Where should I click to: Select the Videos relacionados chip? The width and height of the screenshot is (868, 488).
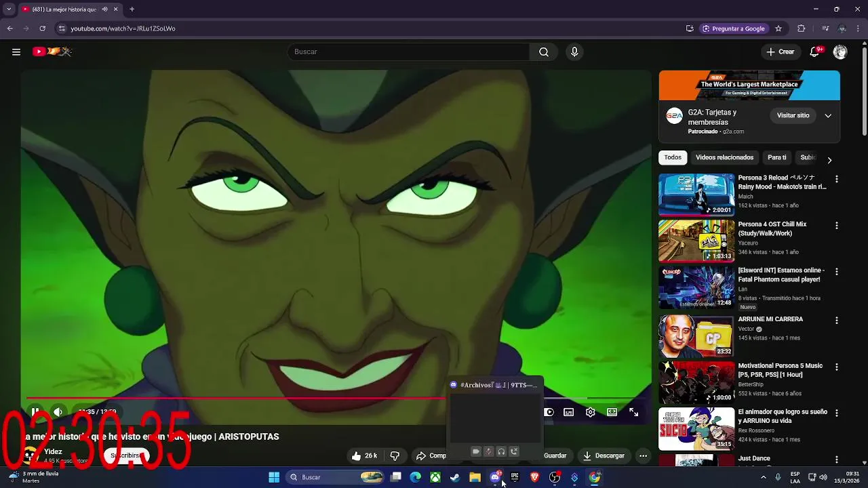[x=724, y=157]
